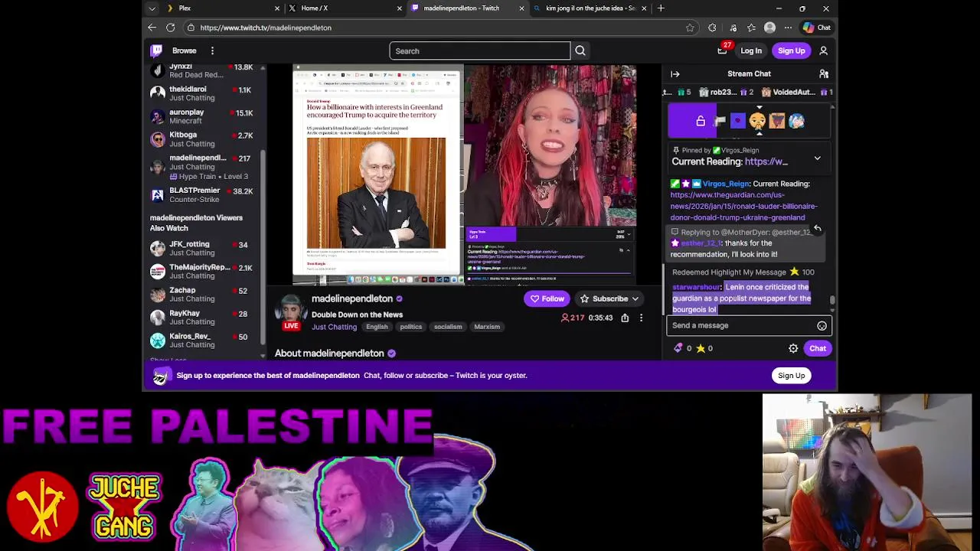Click madelinependleton channel avatar with LIVE badge
This screenshot has height=551, width=980.
(291, 312)
